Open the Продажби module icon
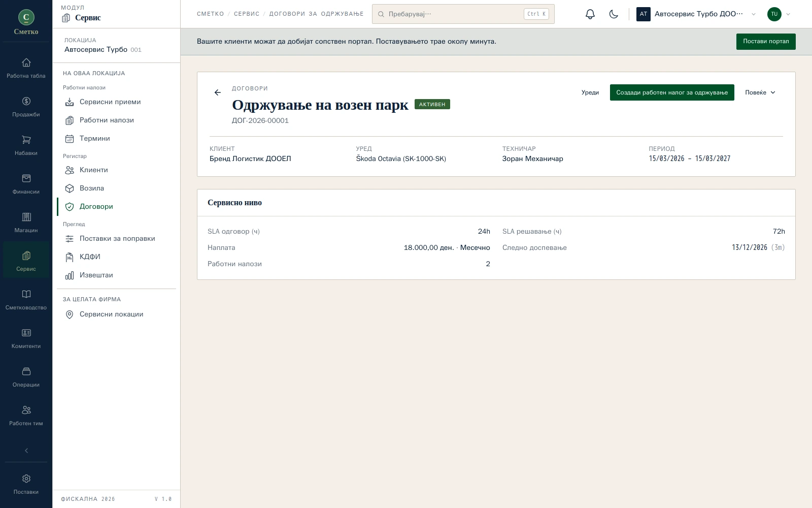This screenshot has height=508, width=812. tap(26, 107)
